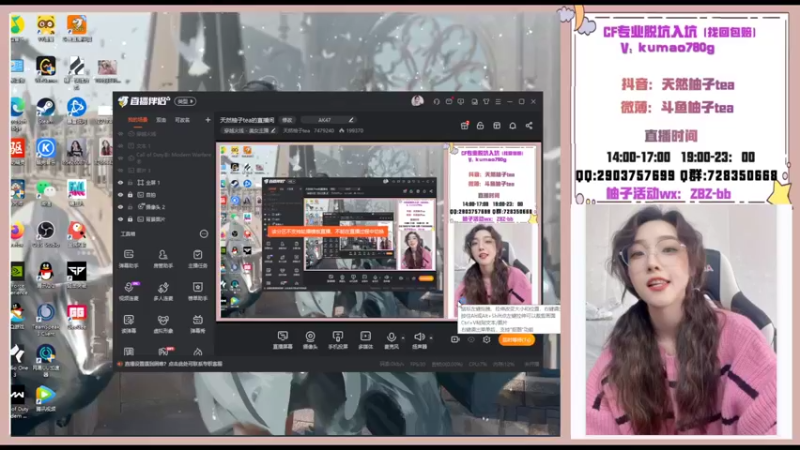Switch to the second scene tab
This screenshot has height=450, width=800.
click(161, 120)
